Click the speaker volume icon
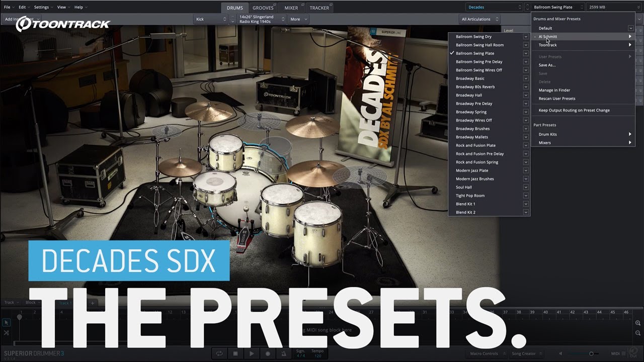Viewport: 644px width, 362px height. (x=561, y=353)
